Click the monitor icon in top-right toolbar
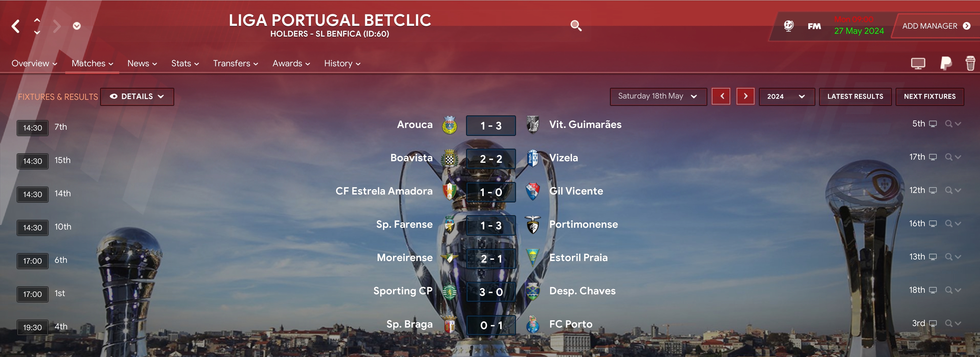The width and height of the screenshot is (980, 357). point(918,63)
